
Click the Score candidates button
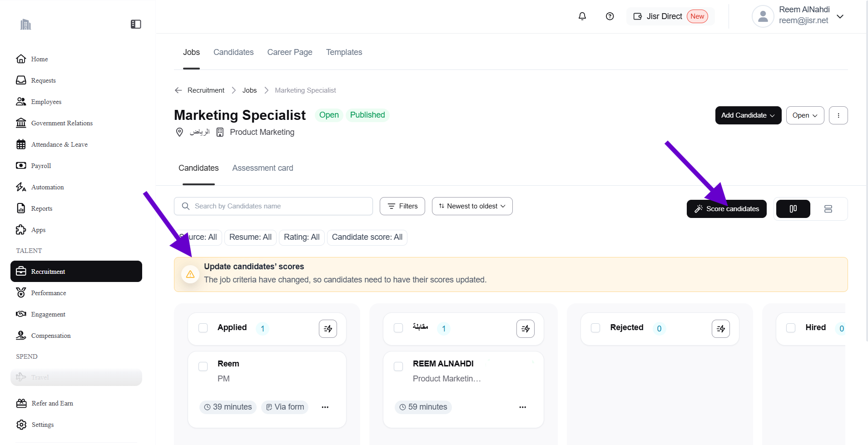point(726,209)
